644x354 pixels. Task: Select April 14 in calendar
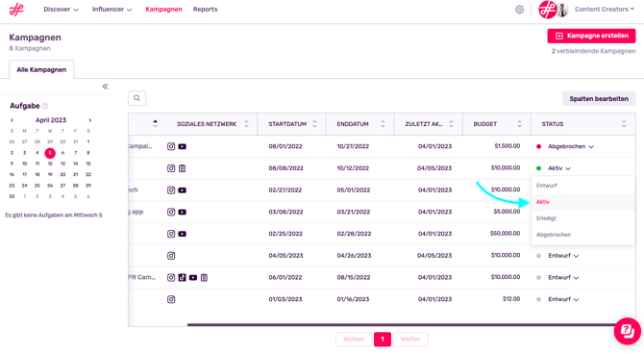tap(76, 164)
